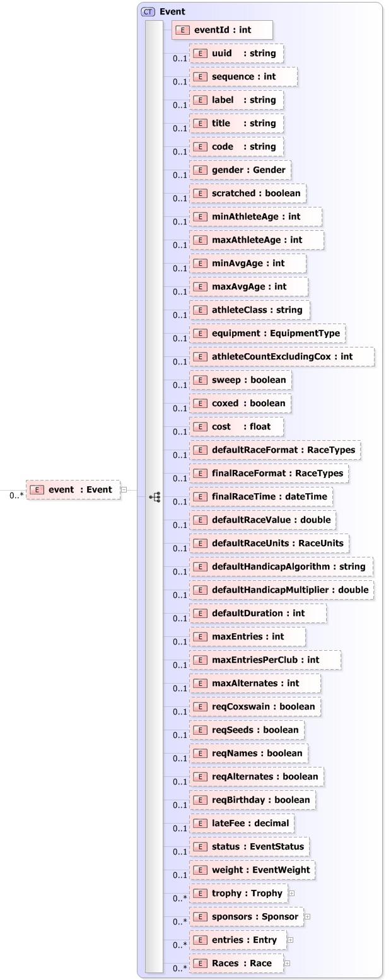Select defaultDuration : int element
391x980 pixels.
[x=258, y=613]
